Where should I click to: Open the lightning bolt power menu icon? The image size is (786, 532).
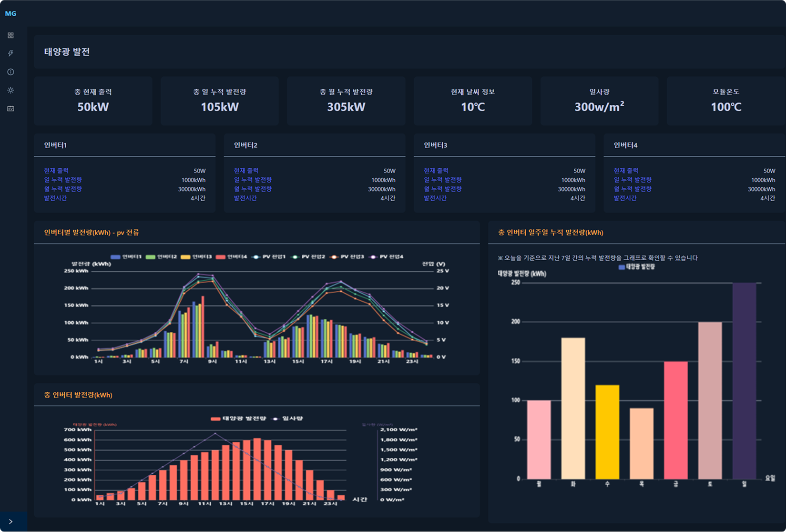pos(10,53)
